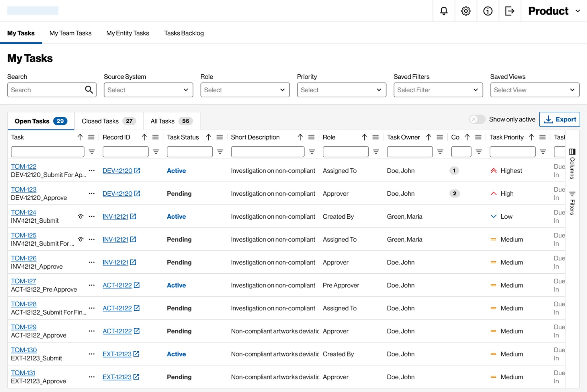Expand the Source System dropdown
This screenshot has height=392, width=587.
click(x=148, y=90)
